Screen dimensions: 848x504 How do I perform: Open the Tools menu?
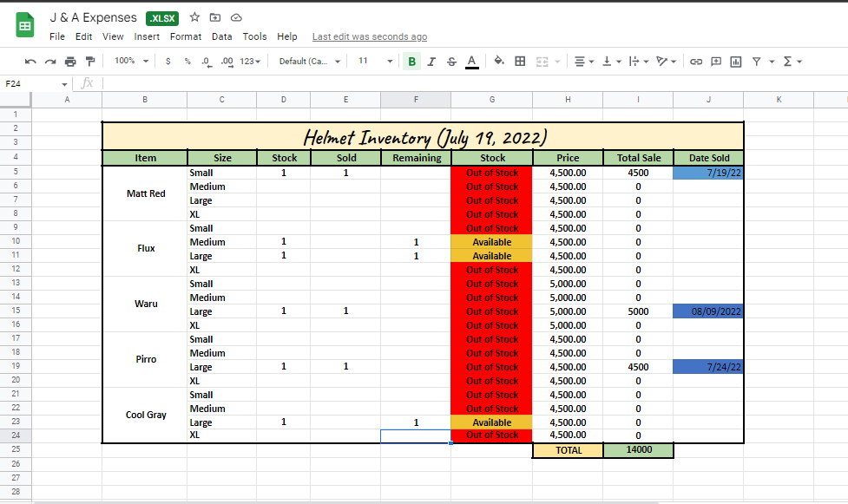[254, 36]
